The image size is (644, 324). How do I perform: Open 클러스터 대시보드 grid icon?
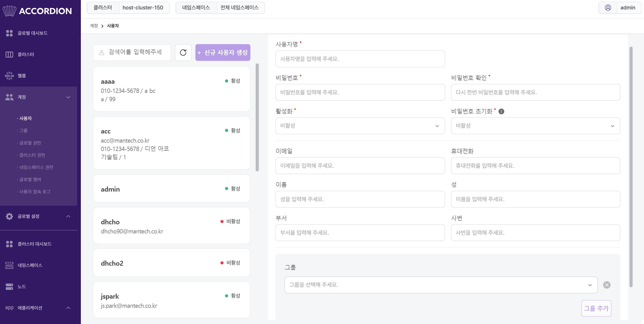[x=9, y=244]
